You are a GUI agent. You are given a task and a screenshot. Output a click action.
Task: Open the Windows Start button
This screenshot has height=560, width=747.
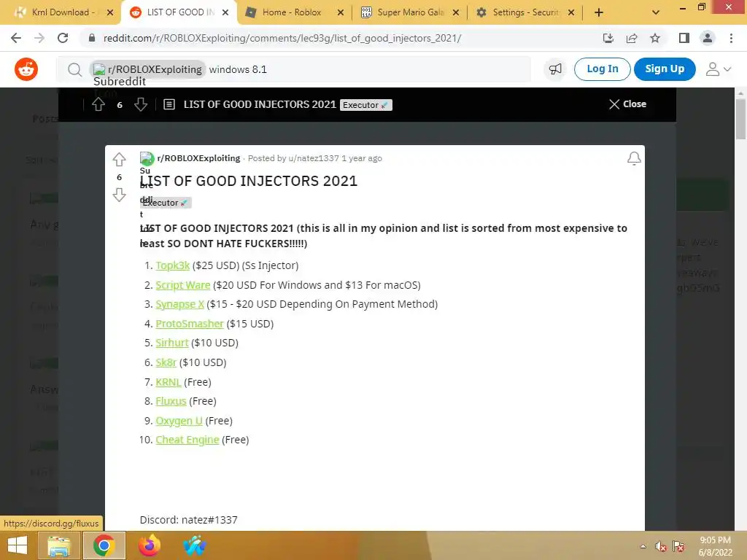tap(18, 545)
